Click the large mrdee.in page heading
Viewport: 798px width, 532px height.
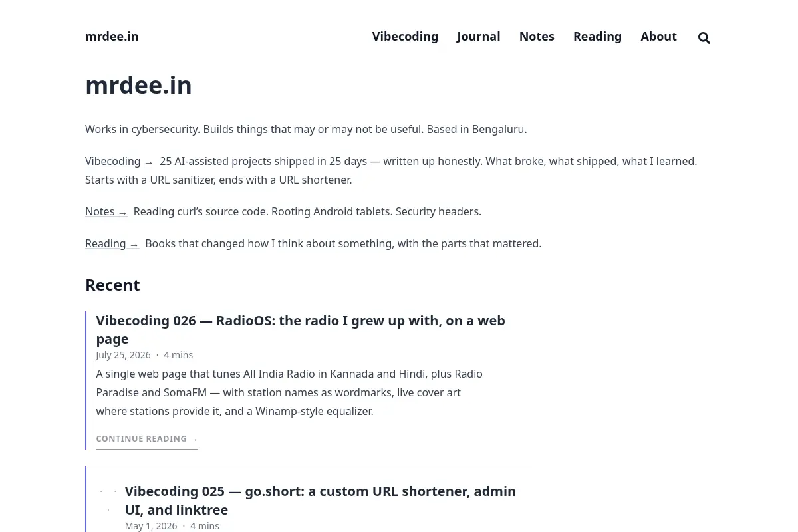tap(138, 85)
